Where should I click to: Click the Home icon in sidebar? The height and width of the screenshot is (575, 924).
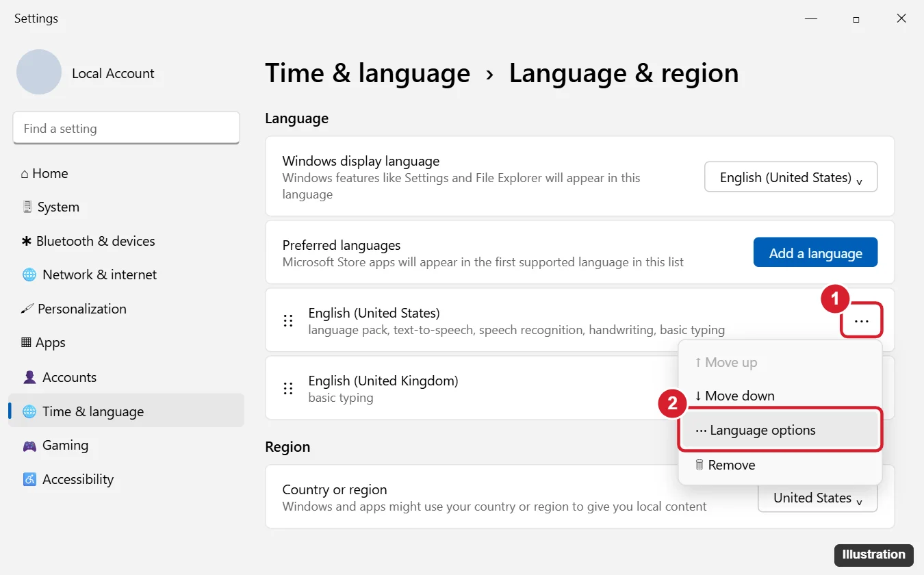click(25, 174)
